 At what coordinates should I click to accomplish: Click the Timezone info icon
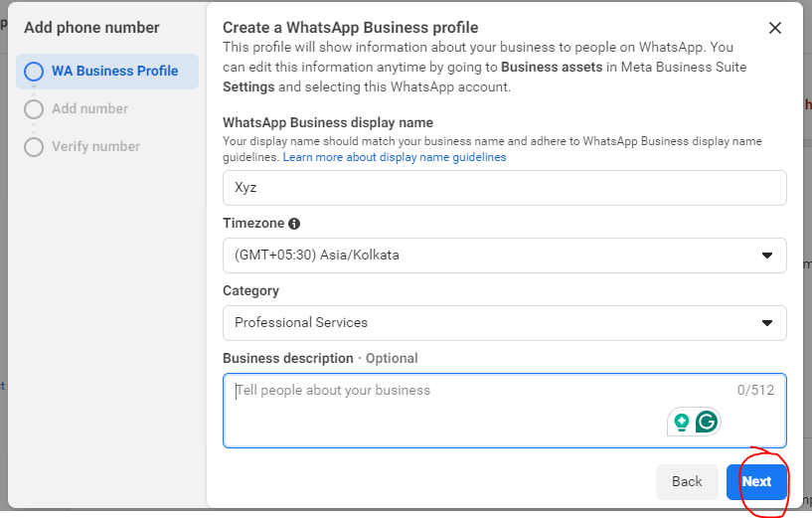point(294,224)
